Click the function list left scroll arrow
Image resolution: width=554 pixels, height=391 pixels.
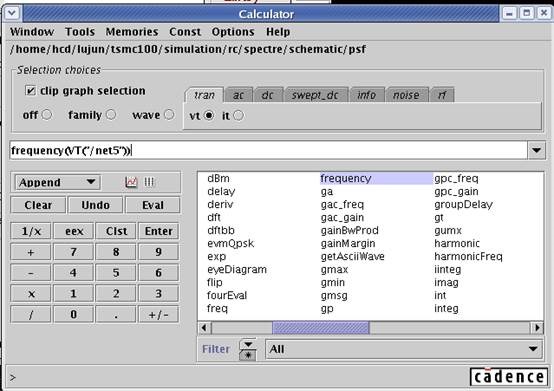pyautogui.click(x=204, y=328)
